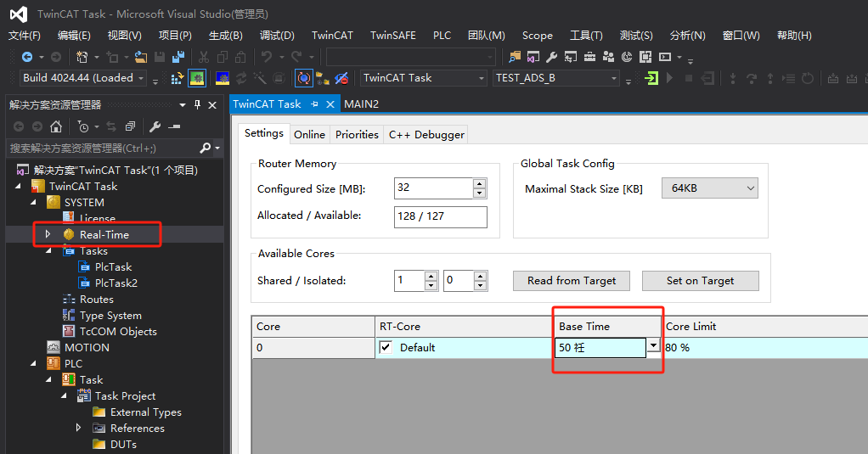The height and width of the screenshot is (454, 868).
Task: Click the green Restart TwinCAT Run Mode icon
Action: tap(197, 79)
